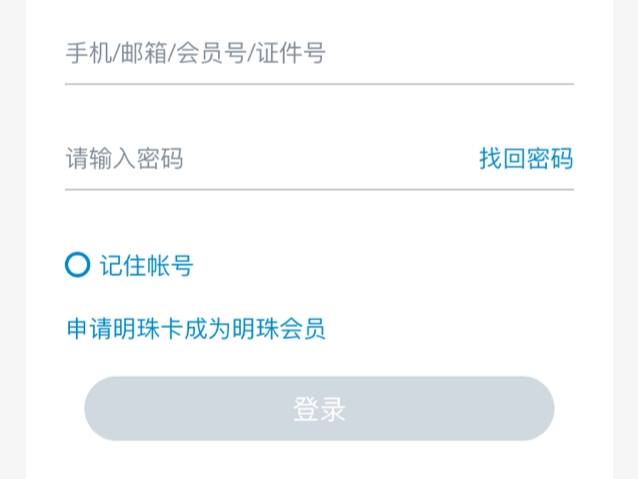
Task: Enable remember account via the blue circle
Action: click(x=77, y=265)
